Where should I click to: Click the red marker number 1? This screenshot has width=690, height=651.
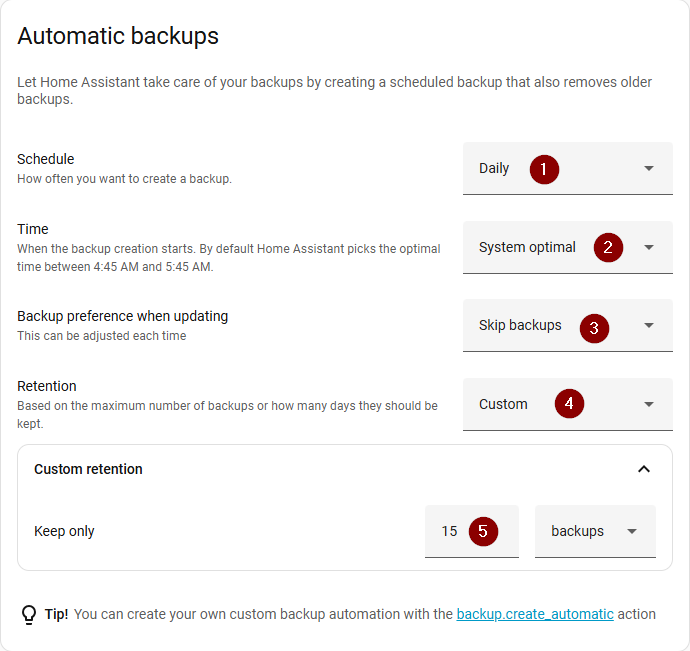(544, 169)
